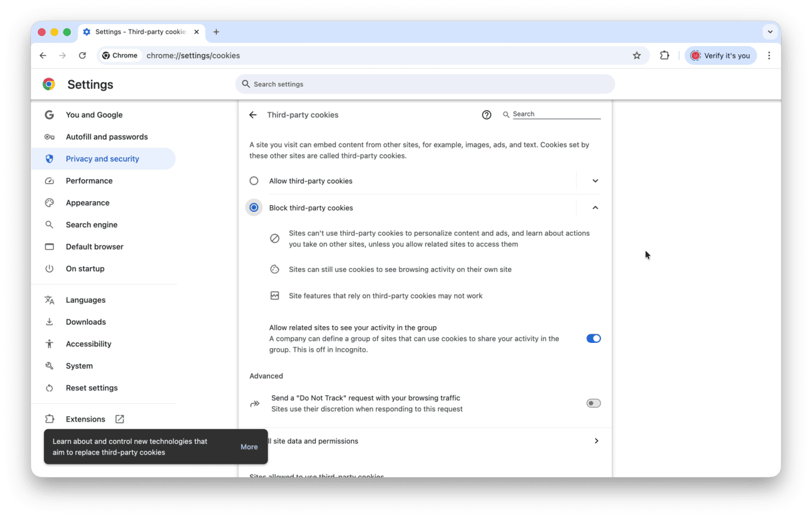Enable the Do Not Track request toggle

[x=593, y=403]
